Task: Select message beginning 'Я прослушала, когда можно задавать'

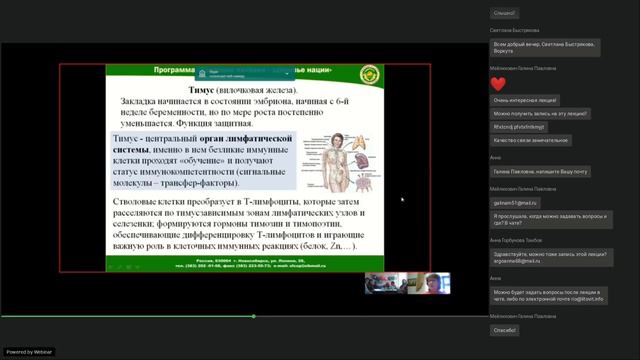Action: click(551, 220)
